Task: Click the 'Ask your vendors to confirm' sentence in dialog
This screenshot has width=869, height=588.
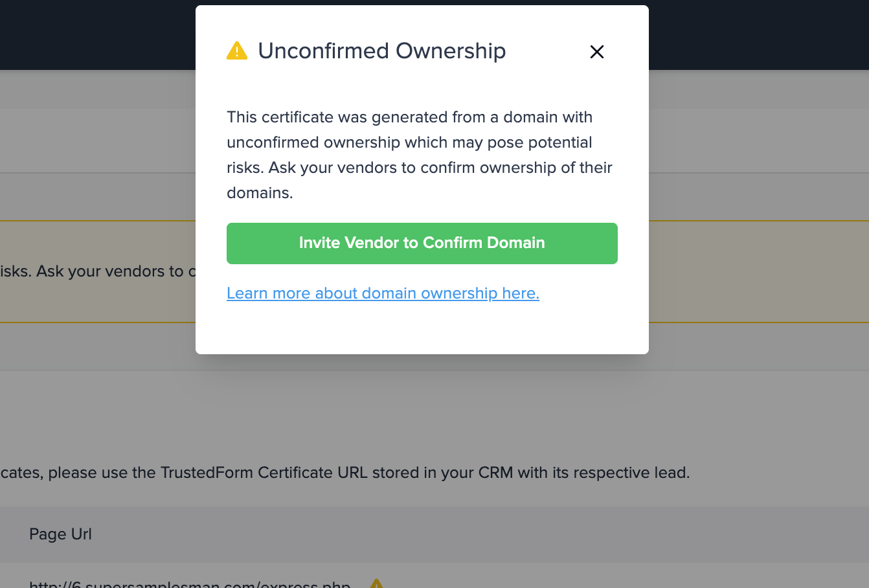Action: (x=440, y=168)
